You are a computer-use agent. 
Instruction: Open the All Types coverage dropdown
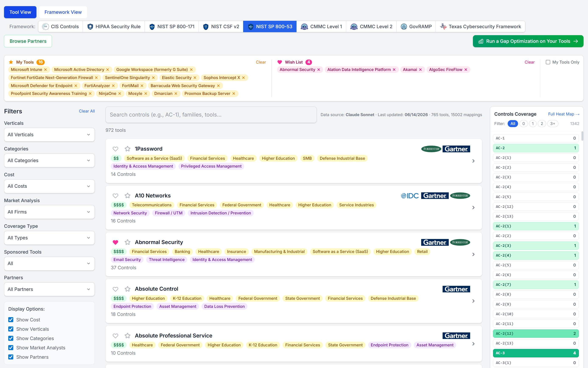49,238
